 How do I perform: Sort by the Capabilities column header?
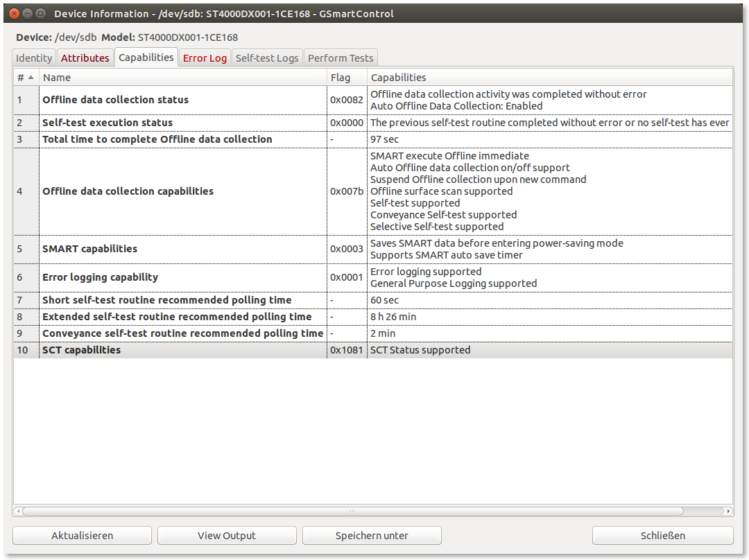pos(550,78)
